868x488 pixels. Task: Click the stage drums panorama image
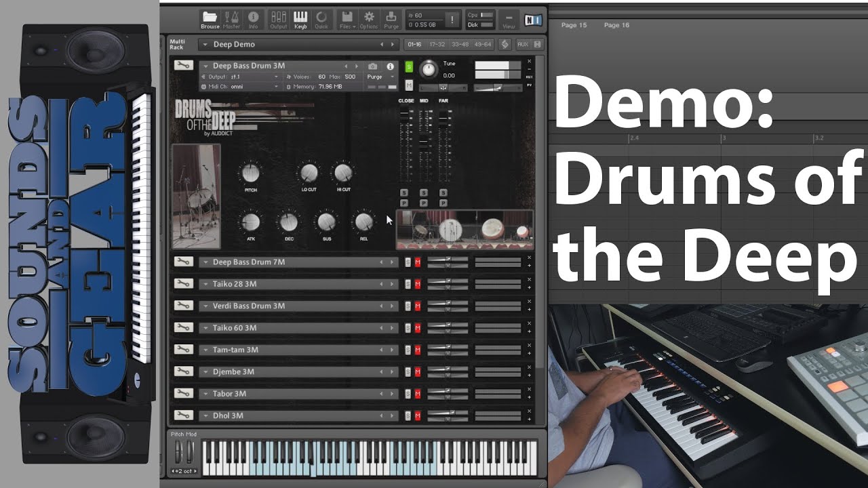tap(465, 230)
